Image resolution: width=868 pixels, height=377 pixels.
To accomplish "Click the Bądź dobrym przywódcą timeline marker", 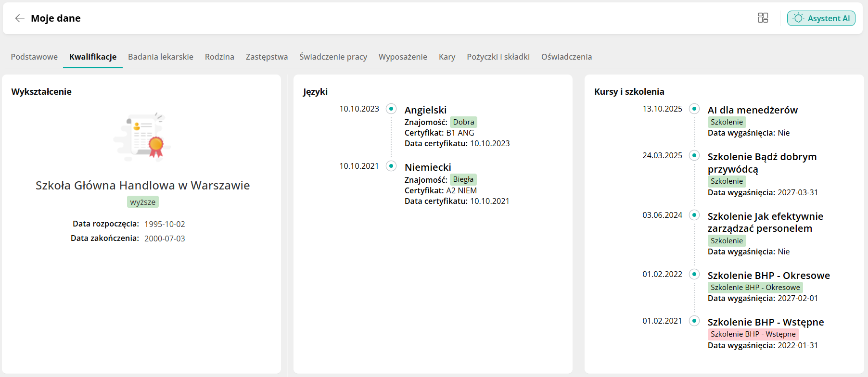I will pos(694,155).
